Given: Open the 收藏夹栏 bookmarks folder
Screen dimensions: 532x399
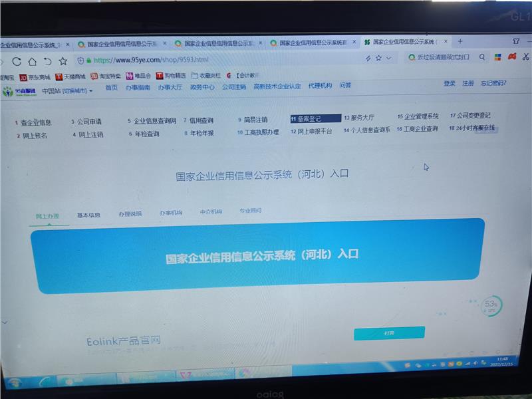Looking at the screenshot, I should click(x=205, y=76).
